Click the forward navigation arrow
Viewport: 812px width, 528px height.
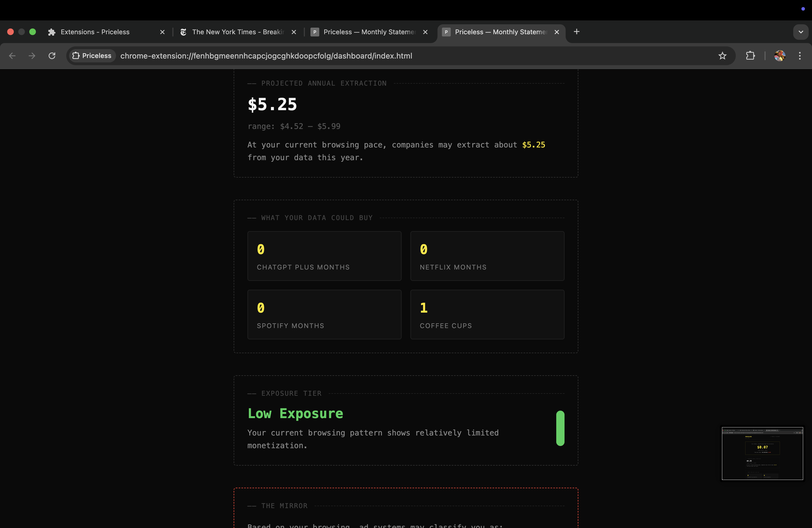pyautogui.click(x=32, y=56)
